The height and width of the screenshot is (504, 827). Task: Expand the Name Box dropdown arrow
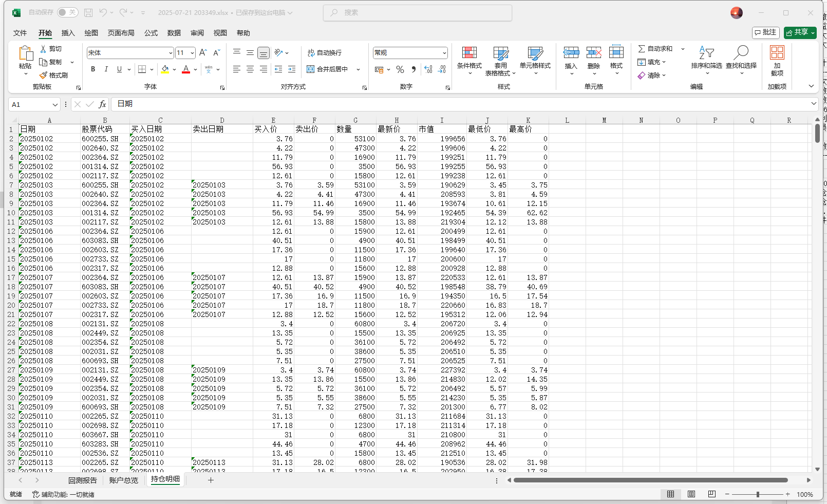coord(55,105)
